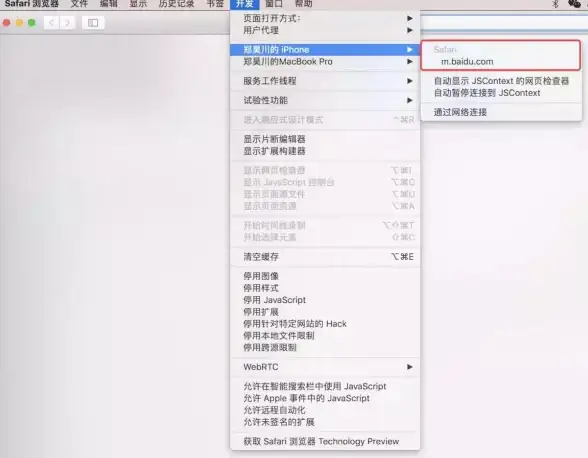Expand the 用户代理 submenu
The height and width of the screenshot is (458, 588).
coord(325,30)
